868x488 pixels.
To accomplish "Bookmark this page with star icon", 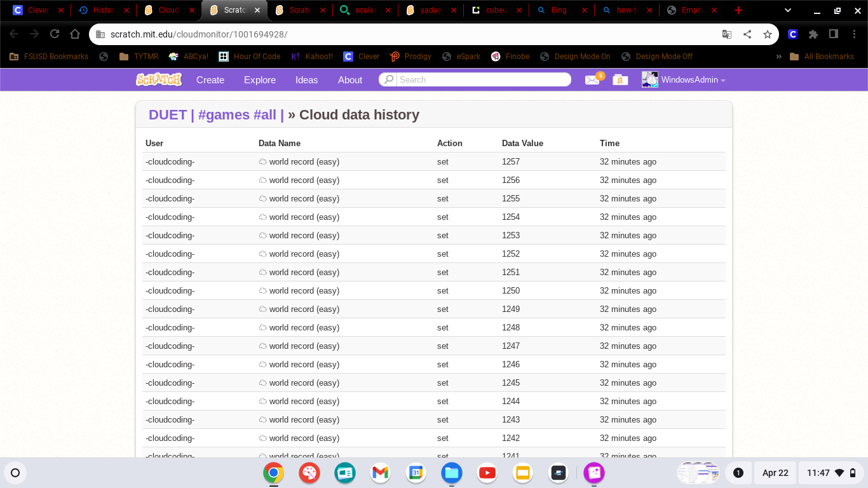I will tap(768, 34).
